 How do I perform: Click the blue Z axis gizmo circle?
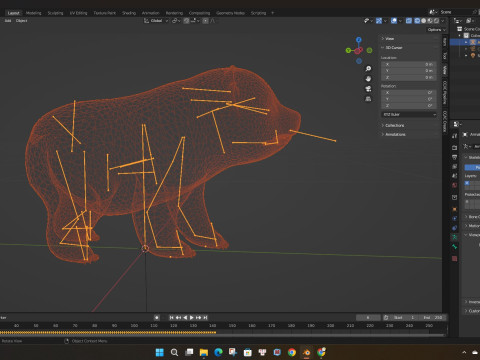359,40
